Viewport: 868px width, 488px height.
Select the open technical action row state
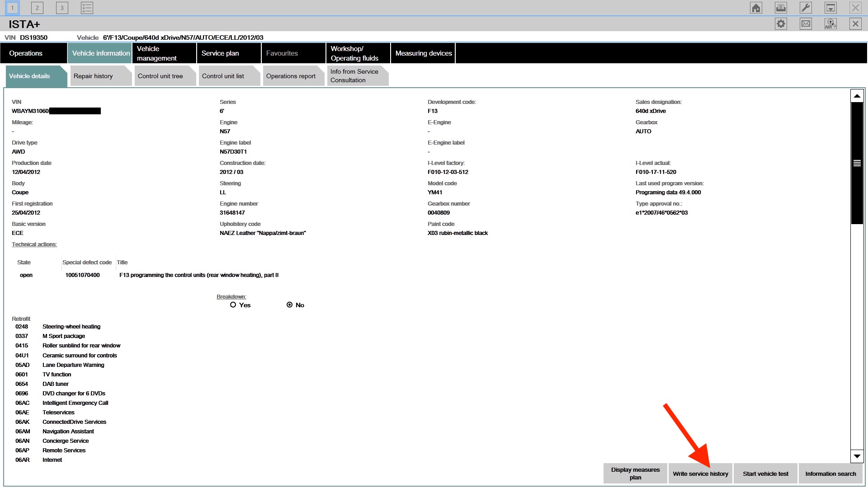point(26,275)
